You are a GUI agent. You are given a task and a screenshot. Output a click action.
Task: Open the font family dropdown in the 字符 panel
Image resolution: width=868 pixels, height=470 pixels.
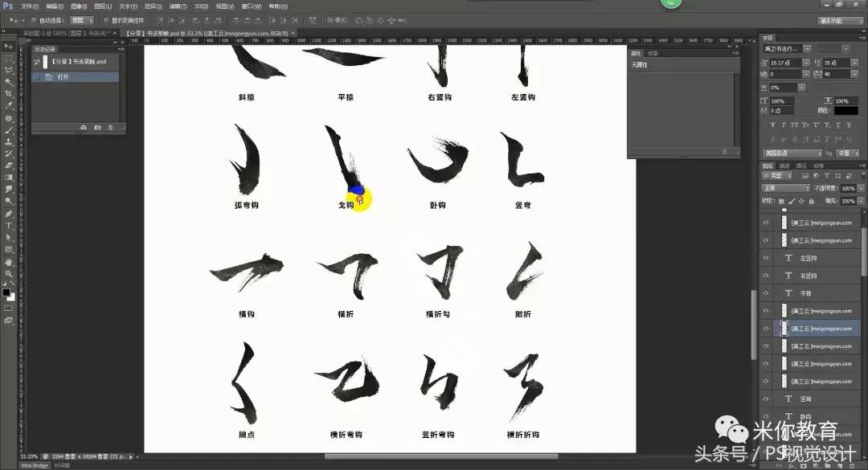[x=784, y=48]
